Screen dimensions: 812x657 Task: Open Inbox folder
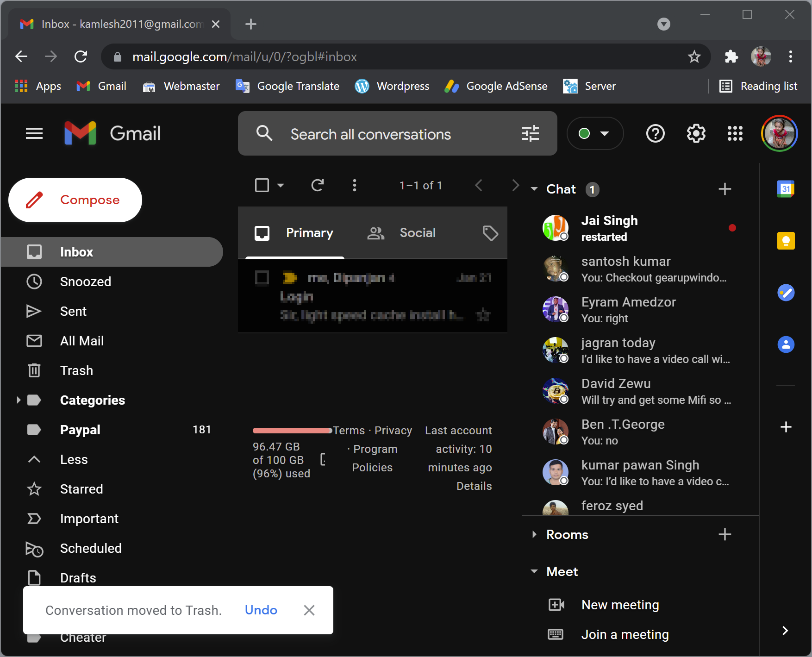(112, 252)
